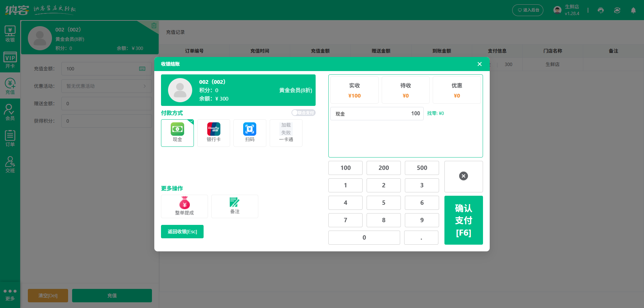Click the numpad backspace delete icon
Viewport: 644px width, 308px height.
point(463,176)
